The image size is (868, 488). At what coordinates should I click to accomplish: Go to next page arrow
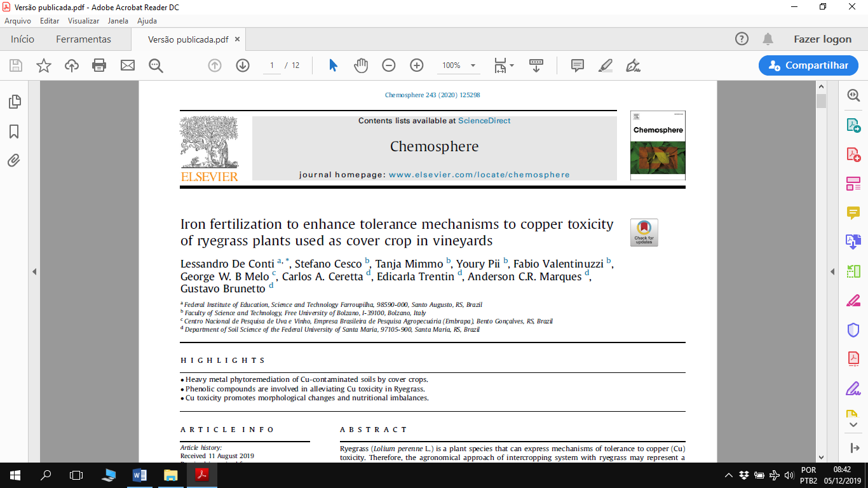pos(243,65)
